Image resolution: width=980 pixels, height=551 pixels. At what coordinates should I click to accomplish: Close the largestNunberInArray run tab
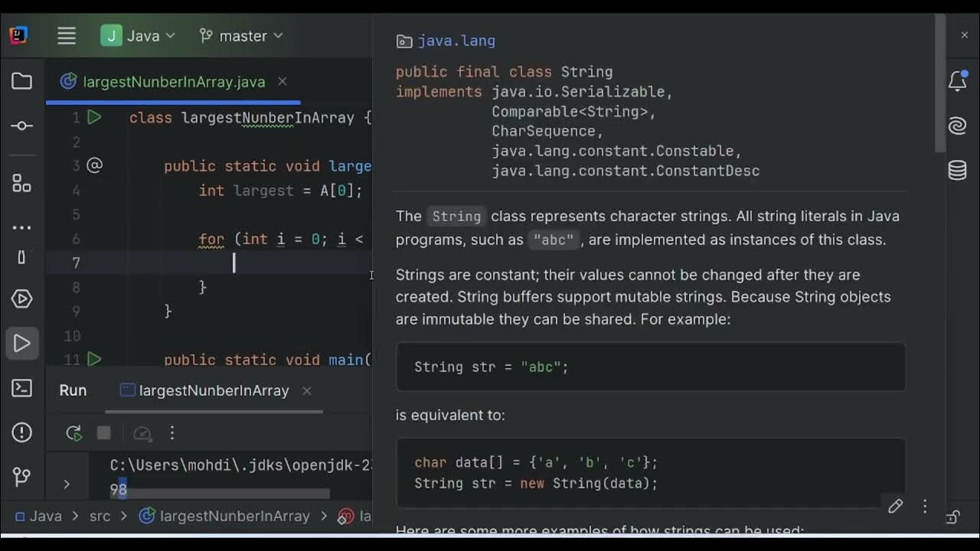[x=306, y=390]
